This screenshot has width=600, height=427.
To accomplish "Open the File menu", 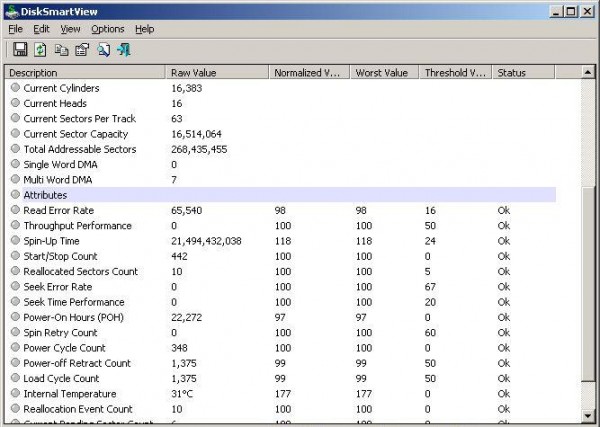I will [15, 29].
